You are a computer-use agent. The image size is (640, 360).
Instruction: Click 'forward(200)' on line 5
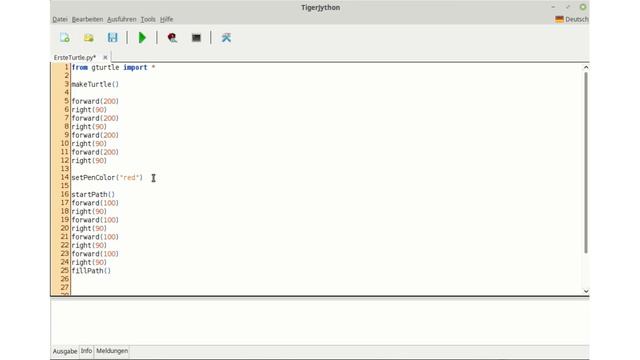(x=95, y=101)
